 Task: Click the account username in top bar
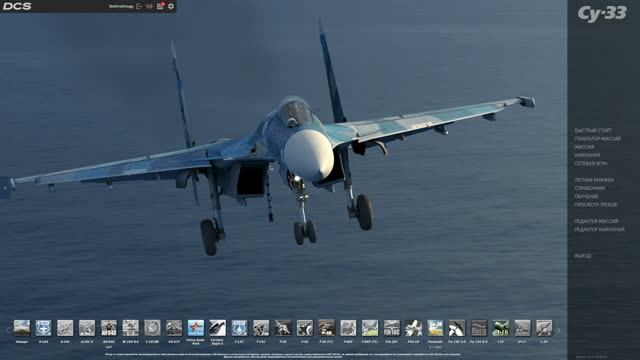point(121,6)
